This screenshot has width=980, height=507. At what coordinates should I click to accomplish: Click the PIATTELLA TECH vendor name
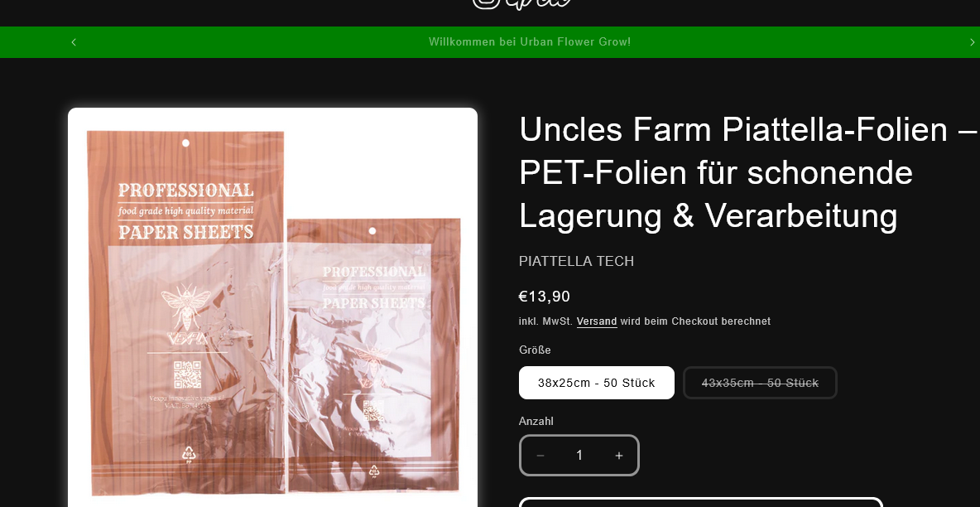[576, 261]
